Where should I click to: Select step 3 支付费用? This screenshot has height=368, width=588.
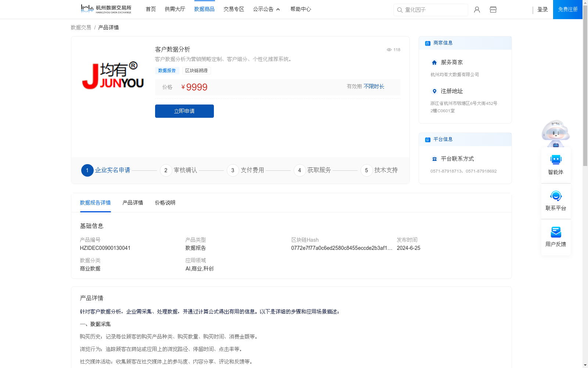245,170
